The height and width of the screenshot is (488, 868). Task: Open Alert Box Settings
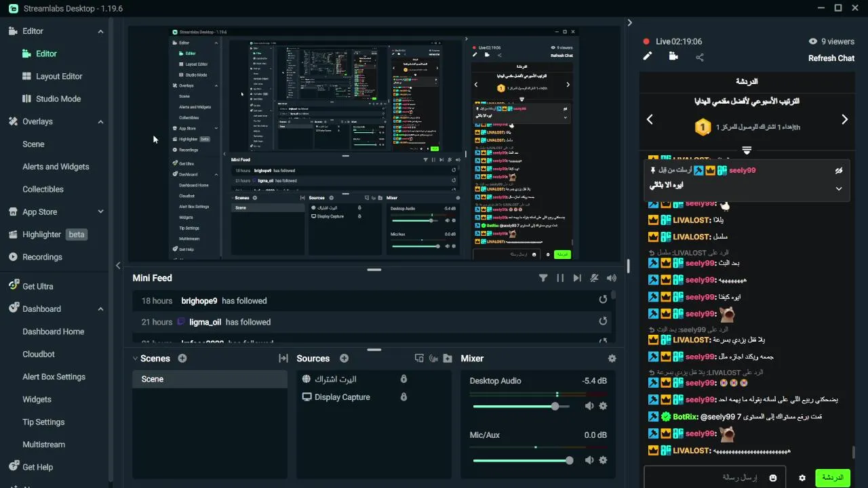click(54, 377)
